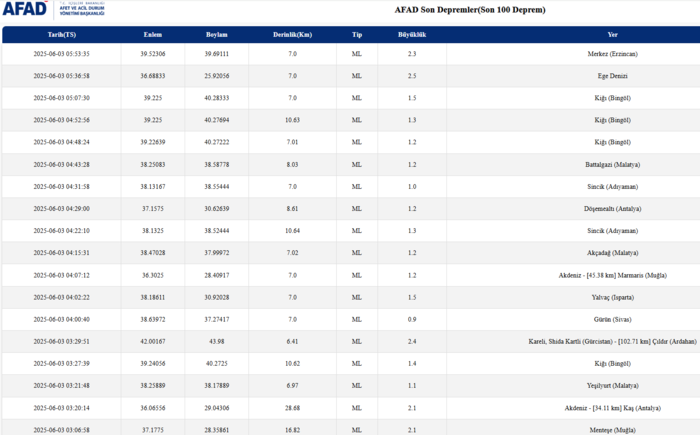Select the Gürün (Sivas) location cell
The width and height of the screenshot is (700, 435).
pos(612,320)
